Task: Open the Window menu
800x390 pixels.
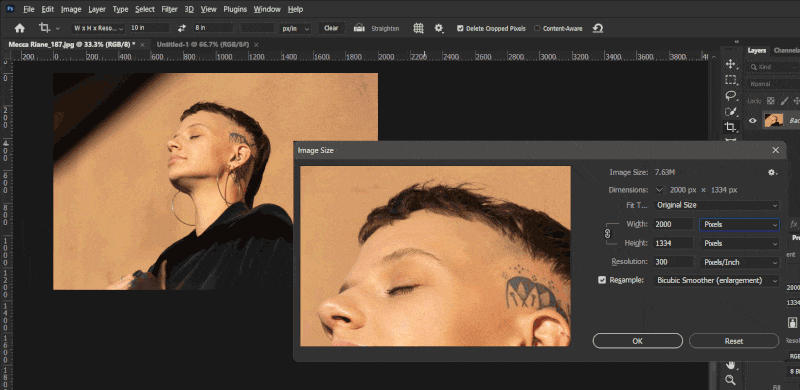Action: (x=267, y=9)
